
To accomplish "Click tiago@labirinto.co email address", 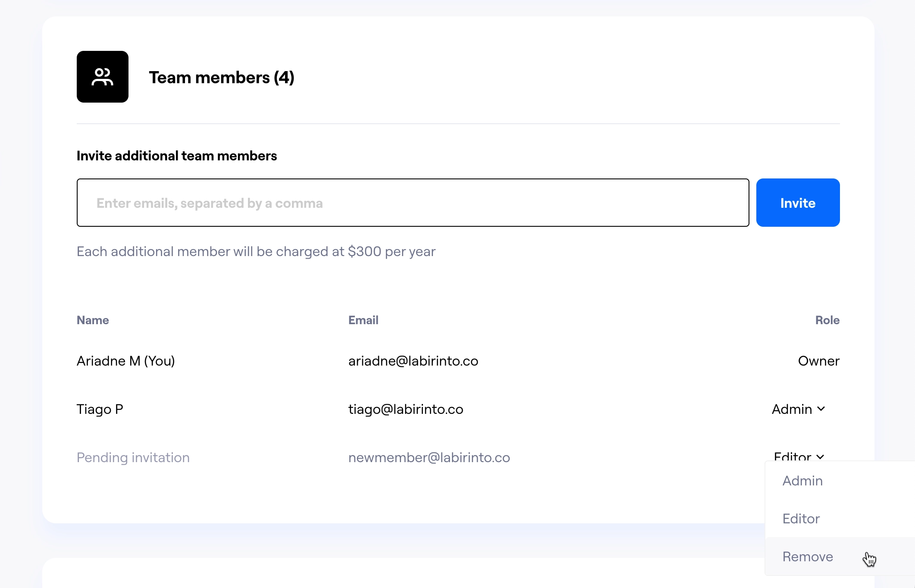I will coord(406,409).
